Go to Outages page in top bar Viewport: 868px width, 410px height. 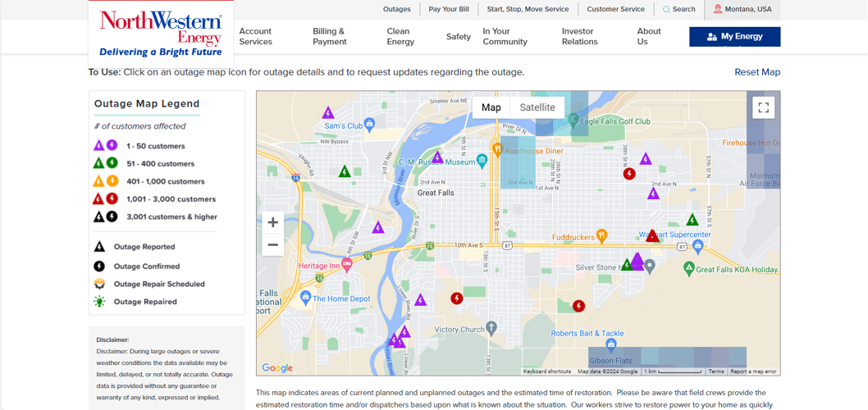(397, 9)
